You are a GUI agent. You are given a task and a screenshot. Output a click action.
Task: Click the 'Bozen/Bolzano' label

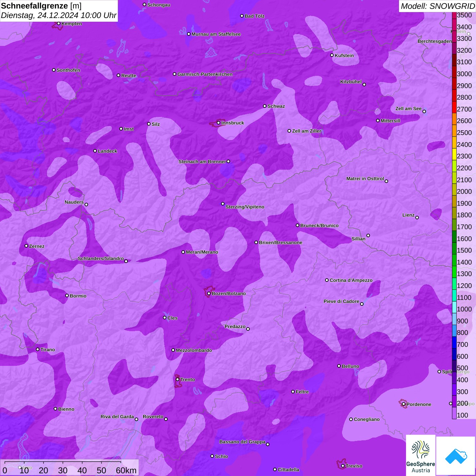pyautogui.click(x=228, y=293)
